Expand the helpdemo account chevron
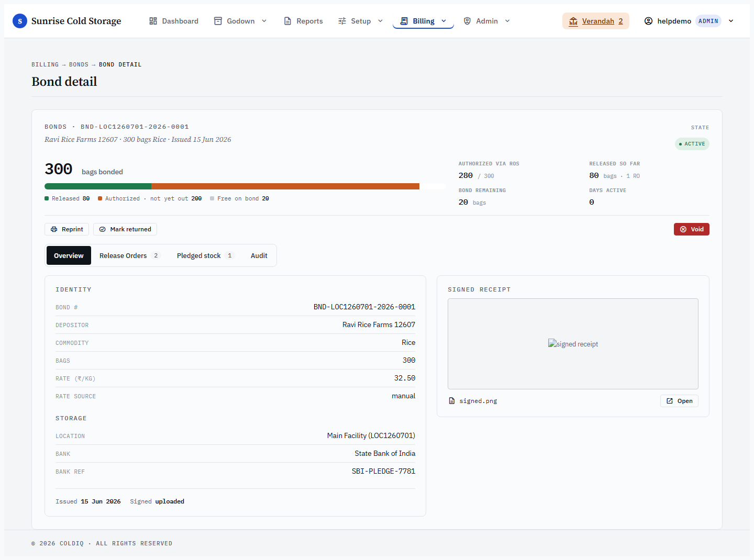Image resolution: width=754 pixels, height=560 pixels. (731, 21)
